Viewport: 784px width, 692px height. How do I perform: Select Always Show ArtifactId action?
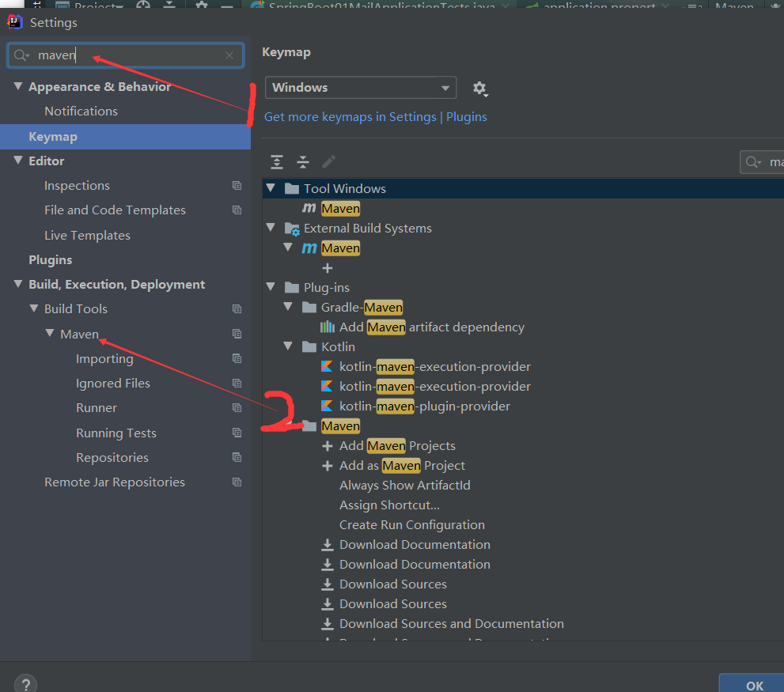[405, 485]
